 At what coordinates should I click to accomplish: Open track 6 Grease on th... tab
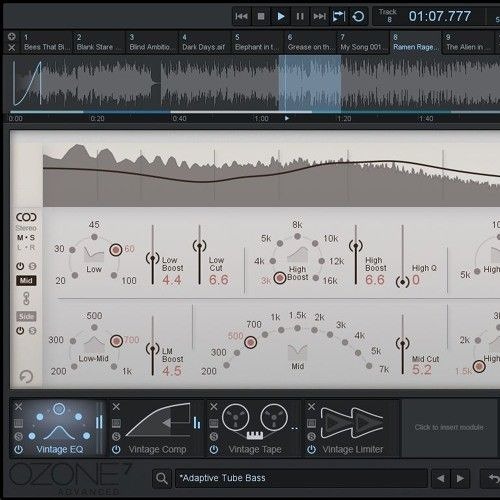pyautogui.click(x=310, y=42)
